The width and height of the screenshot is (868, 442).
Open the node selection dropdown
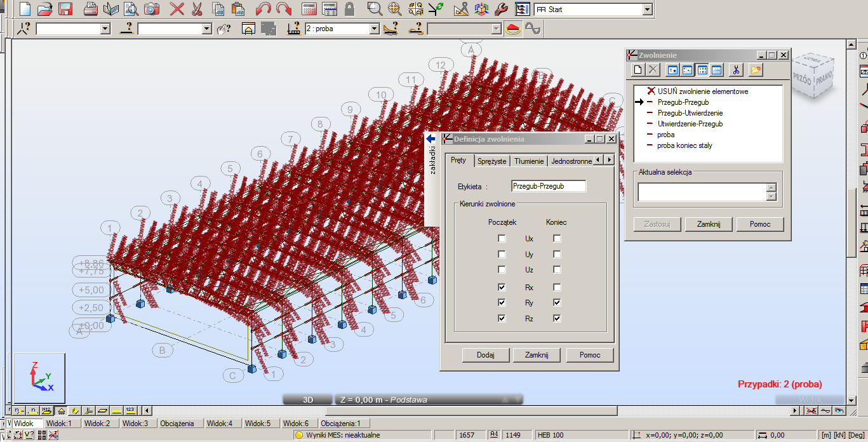click(x=105, y=29)
